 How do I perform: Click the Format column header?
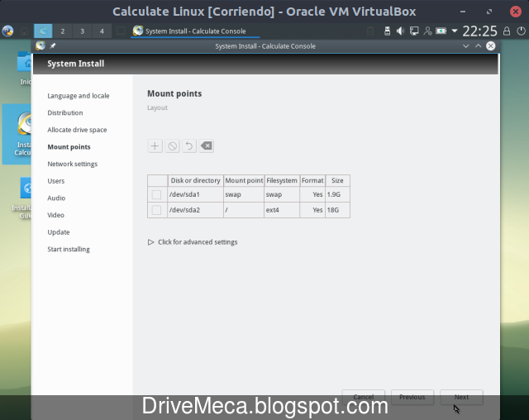(x=312, y=180)
